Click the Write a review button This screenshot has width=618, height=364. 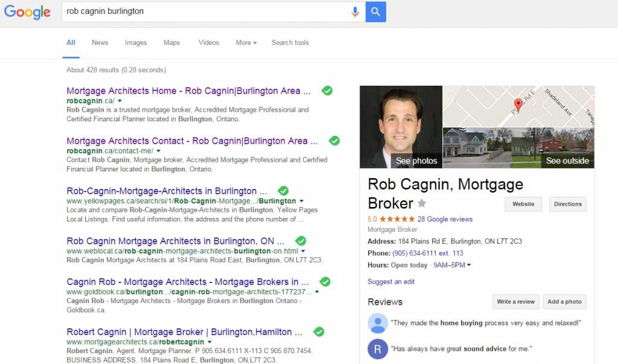tap(515, 302)
